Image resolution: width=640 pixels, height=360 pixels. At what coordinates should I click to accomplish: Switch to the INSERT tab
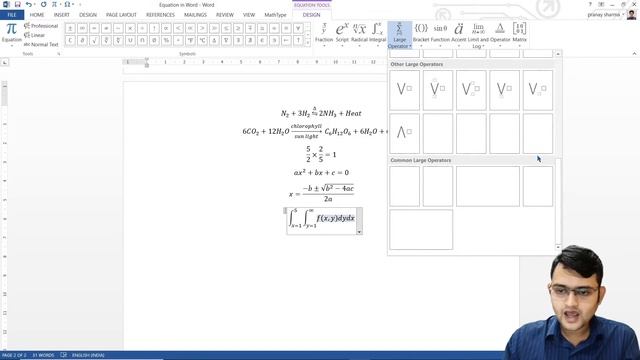click(x=62, y=15)
